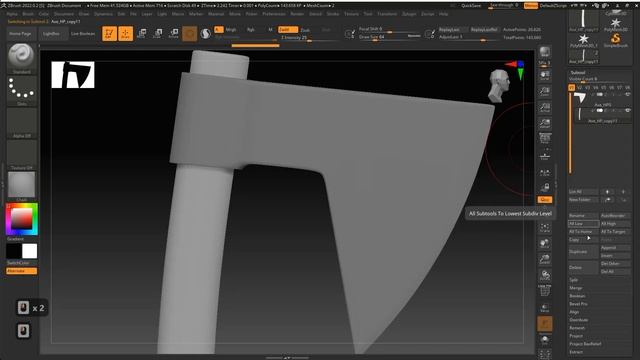
Task: Expand the Project BasRelief section
Action: click(585, 344)
